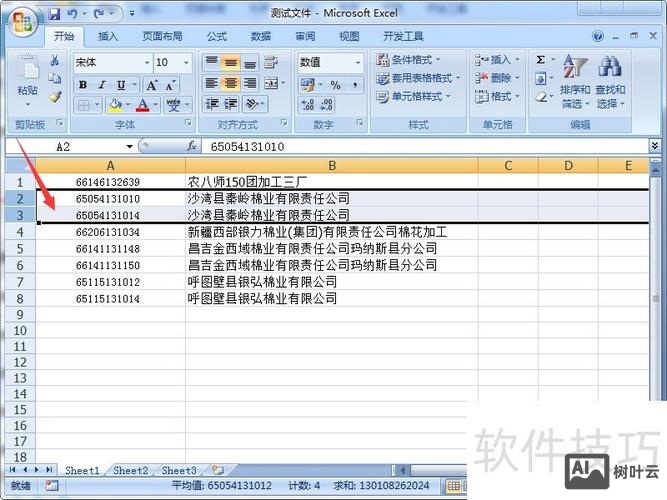667x500 pixels.
Task: Increase decimal places
Action: click(308, 105)
